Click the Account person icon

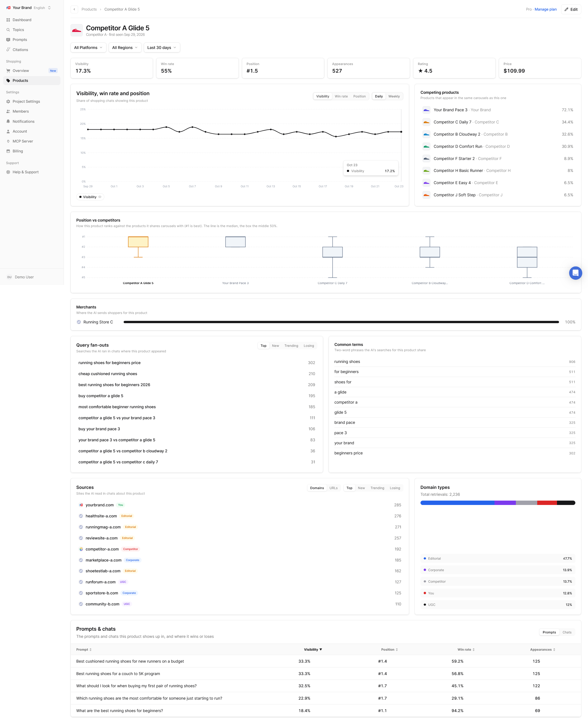tap(8, 131)
